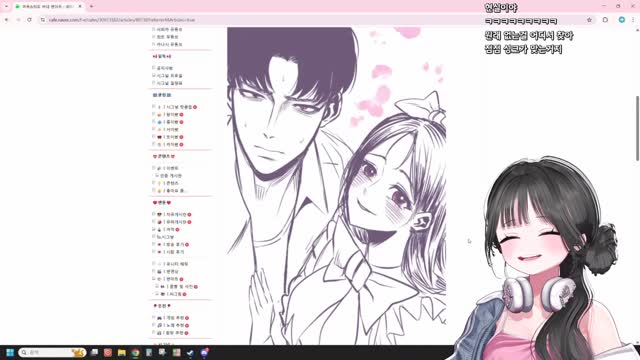Open Steam from the taskbar
640x360 pixels.
pos(190,352)
